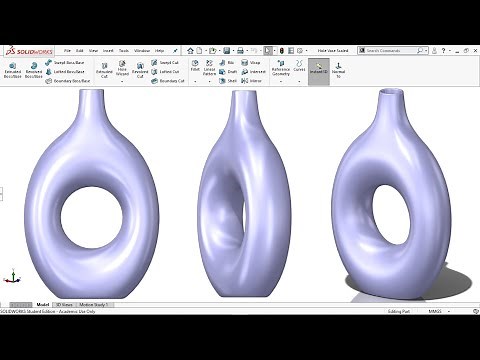Switch to the Model tab

(43, 305)
